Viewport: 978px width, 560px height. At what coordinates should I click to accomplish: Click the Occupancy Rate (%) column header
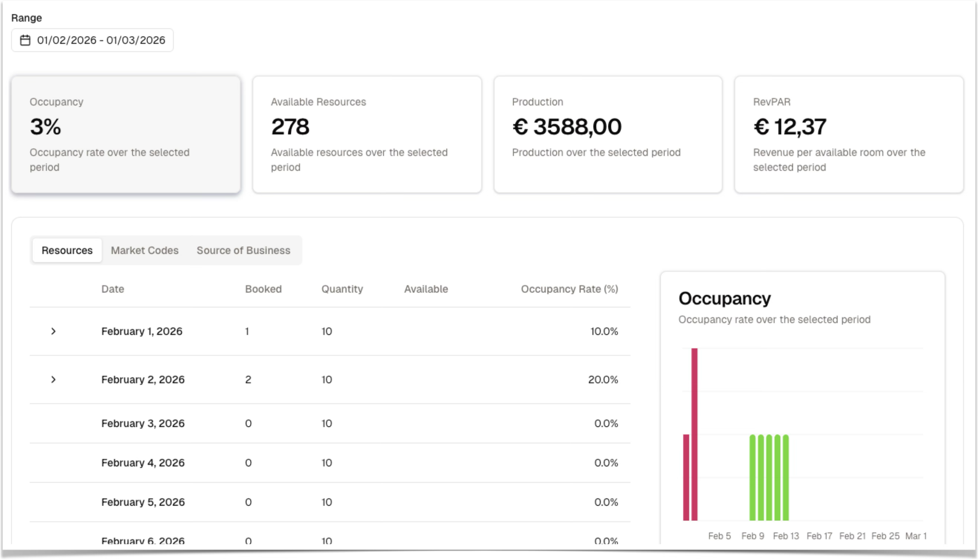coord(569,289)
